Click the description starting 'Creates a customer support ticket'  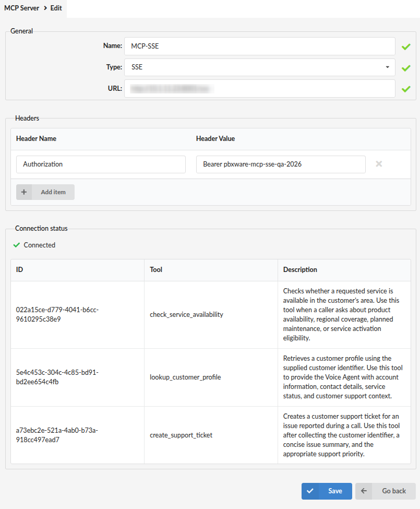(x=342, y=435)
